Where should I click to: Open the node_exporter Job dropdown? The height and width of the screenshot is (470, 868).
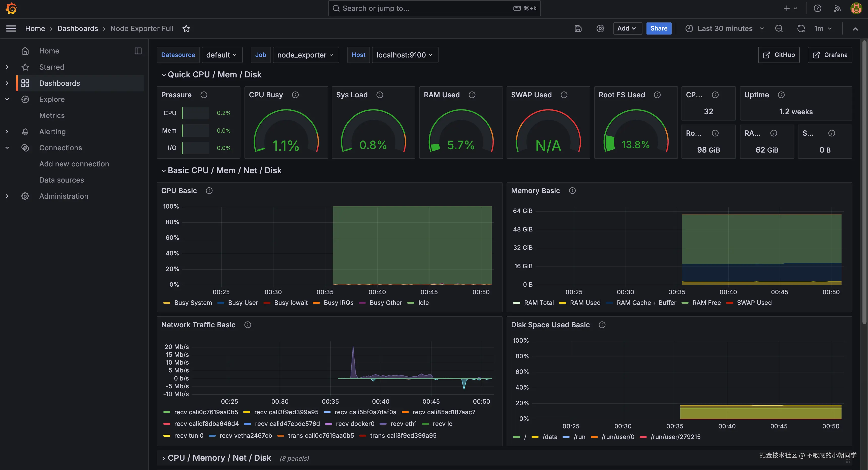305,55
